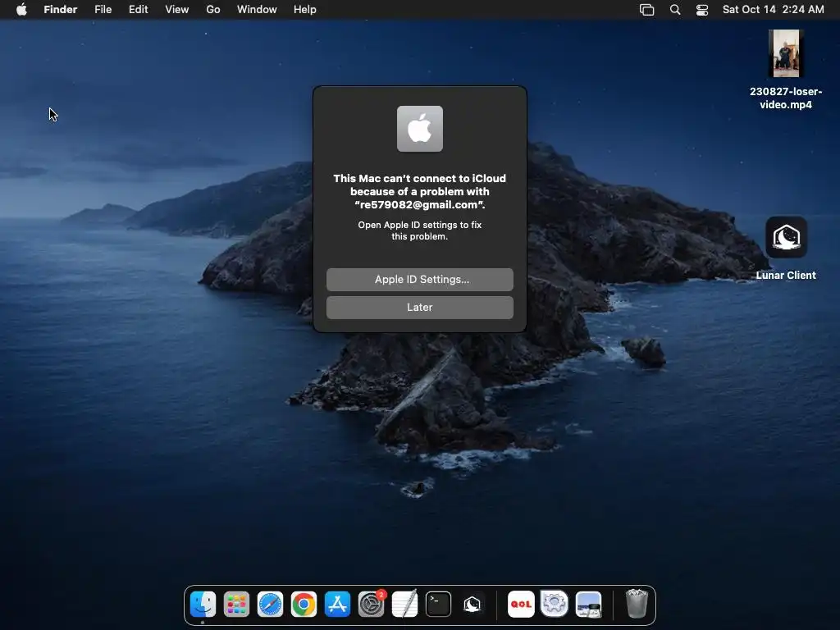This screenshot has width=840, height=630.
Task: Open the Help menu
Action: (305, 10)
